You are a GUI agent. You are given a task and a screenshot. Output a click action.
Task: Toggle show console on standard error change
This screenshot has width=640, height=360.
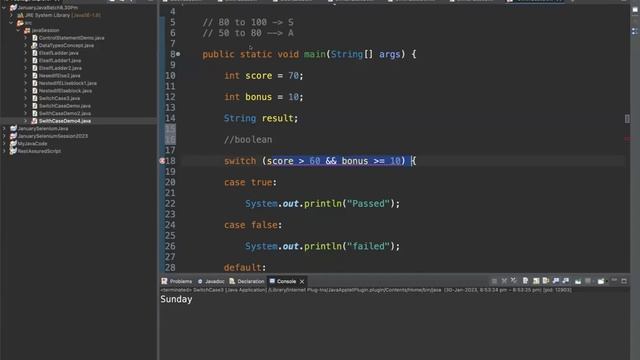[566, 281]
